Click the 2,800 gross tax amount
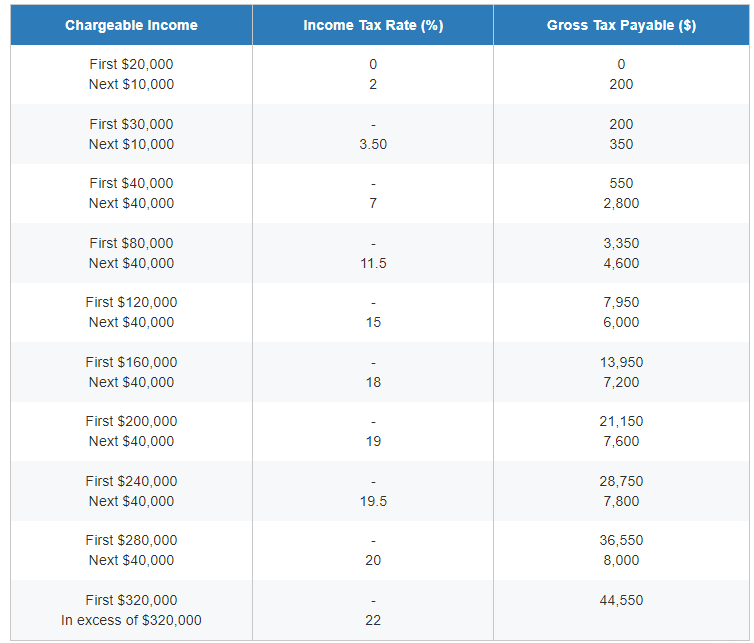The width and height of the screenshot is (754, 643). pyautogui.click(x=621, y=203)
